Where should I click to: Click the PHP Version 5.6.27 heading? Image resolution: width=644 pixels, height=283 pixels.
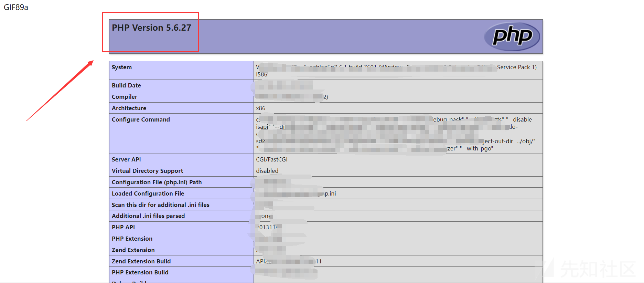click(x=151, y=28)
